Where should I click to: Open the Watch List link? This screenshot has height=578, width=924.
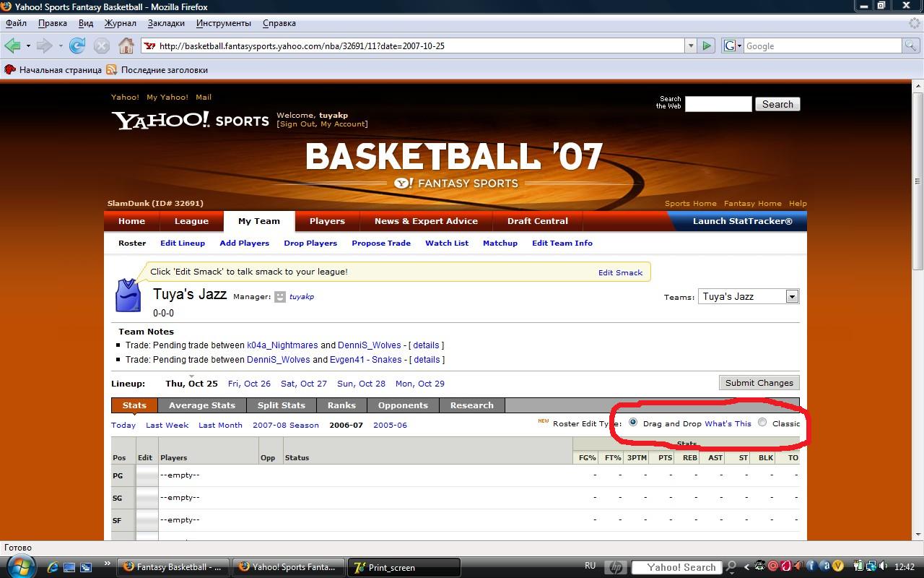[x=447, y=243]
